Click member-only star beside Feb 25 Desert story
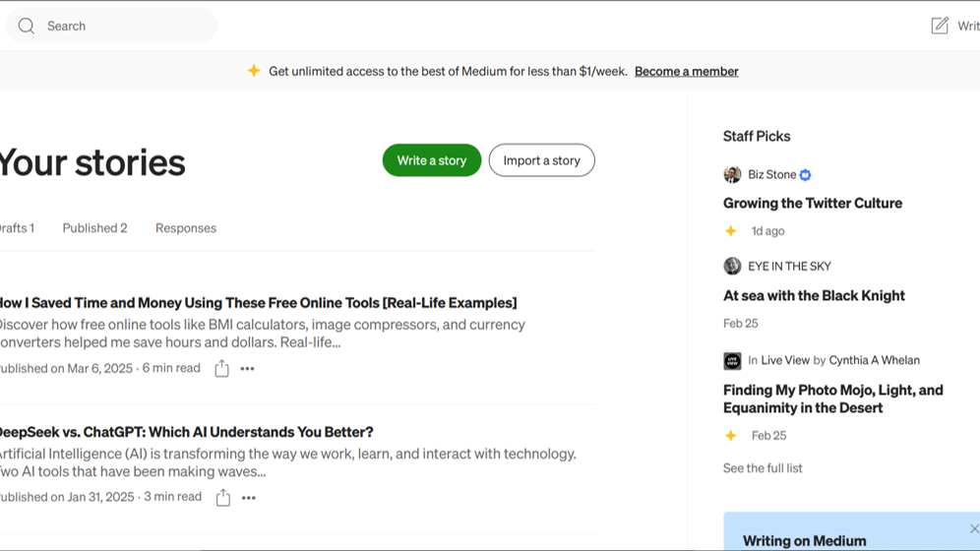The height and width of the screenshot is (551, 980). [731, 436]
